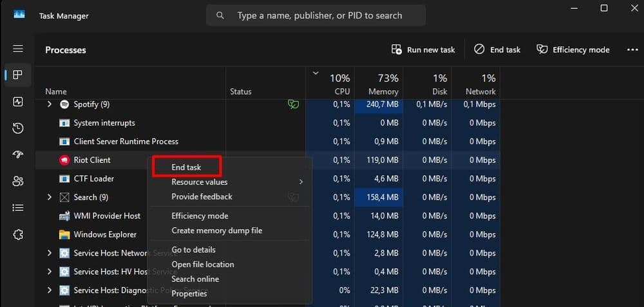Choose Search online in context menu
The width and height of the screenshot is (644, 307).
click(x=195, y=279)
